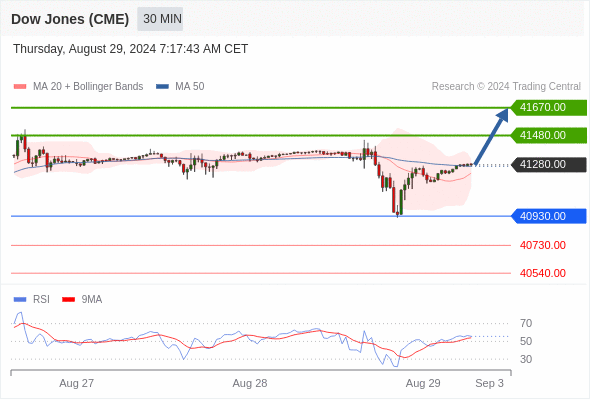Click the 9MA legend color swatch
The image size is (590, 400).
point(68,300)
